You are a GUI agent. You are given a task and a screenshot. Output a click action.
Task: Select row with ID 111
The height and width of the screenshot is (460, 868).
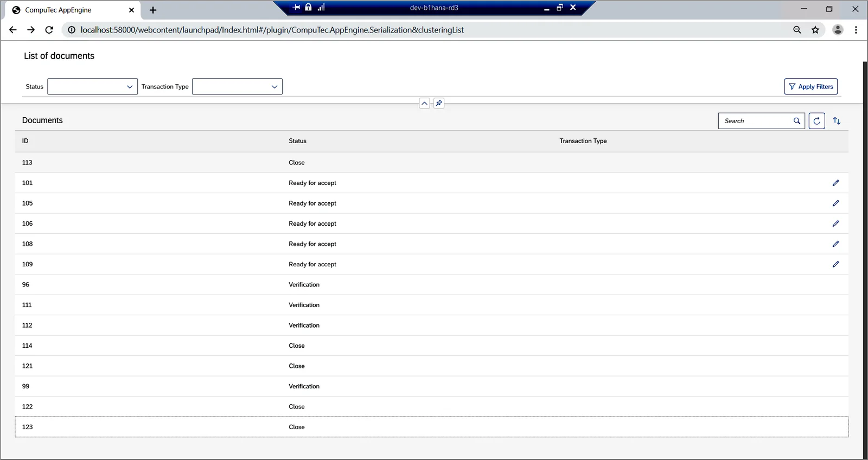[431, 305]
